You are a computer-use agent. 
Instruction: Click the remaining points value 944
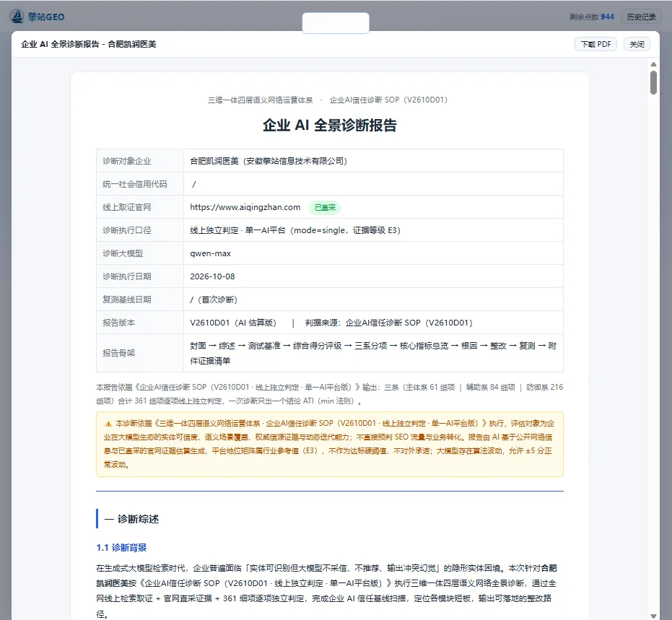point(607,17)
